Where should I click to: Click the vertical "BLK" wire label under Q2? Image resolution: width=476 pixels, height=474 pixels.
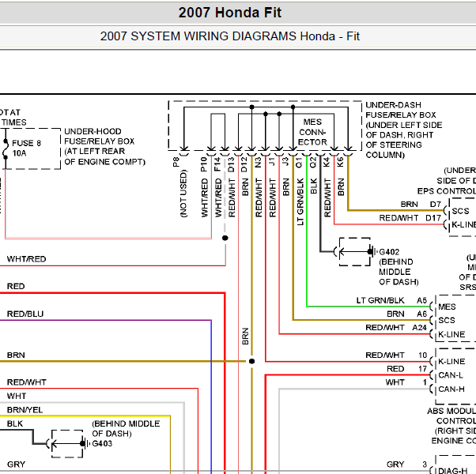coord(314,186)
